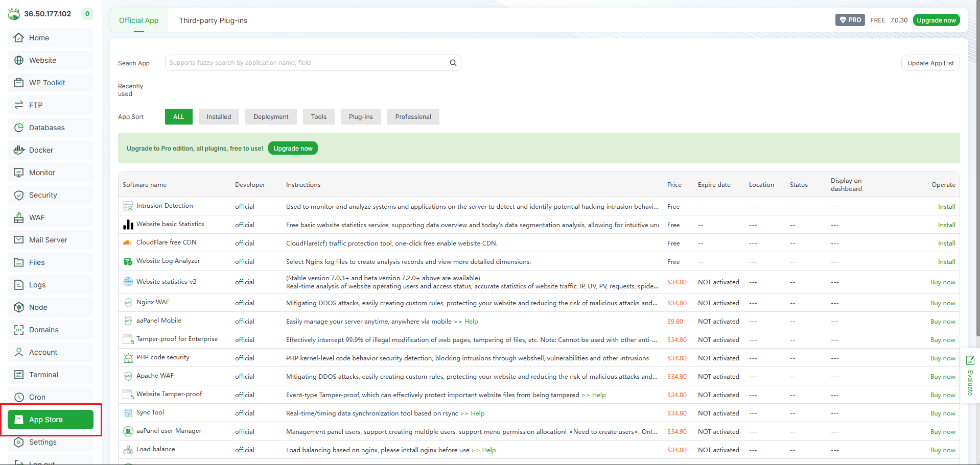The height and width of the screenshot is (465, 980).
Task: Click Tamper-proof for Enterprise name
Action: click(177, 339)
